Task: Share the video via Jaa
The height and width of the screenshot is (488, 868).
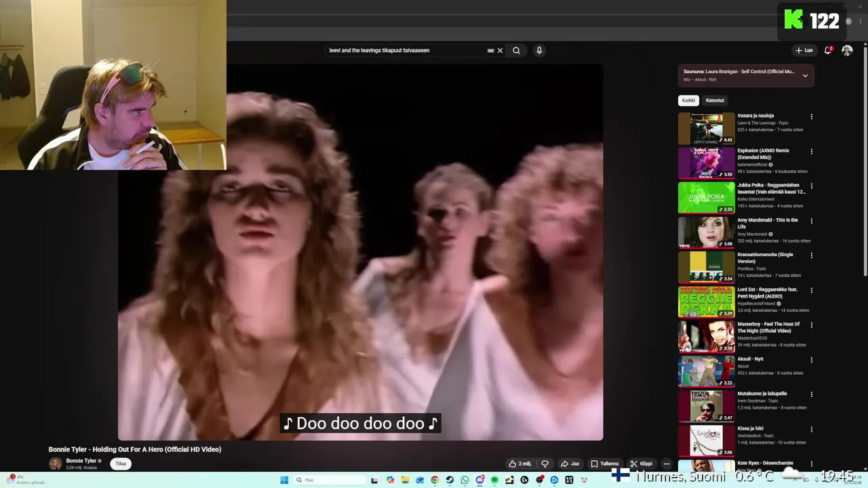Action: (570, 464)
